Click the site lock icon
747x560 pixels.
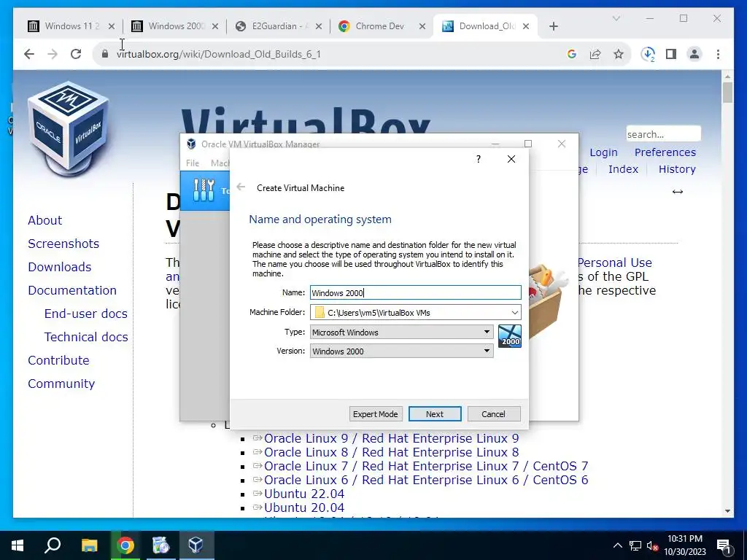(x=105, y=54)
